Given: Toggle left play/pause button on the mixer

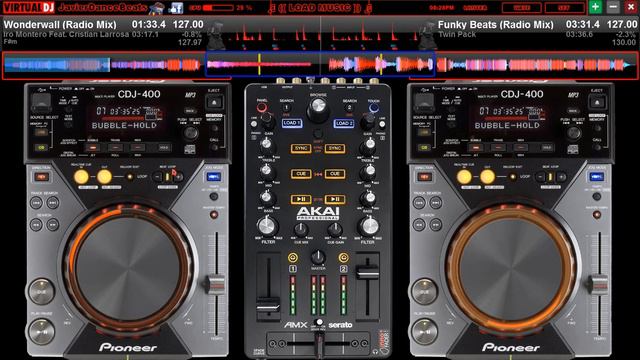Looking at the screenshot, I should [x=301, y=199].
